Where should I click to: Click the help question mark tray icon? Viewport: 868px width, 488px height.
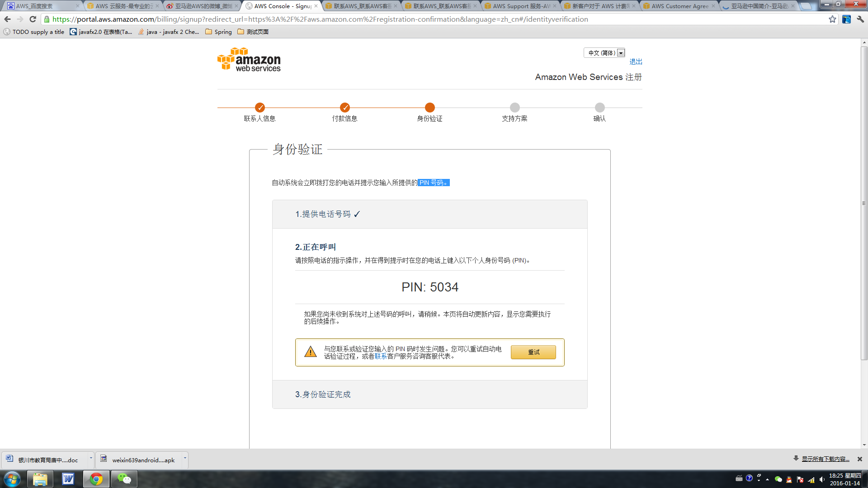pos(749,478)
